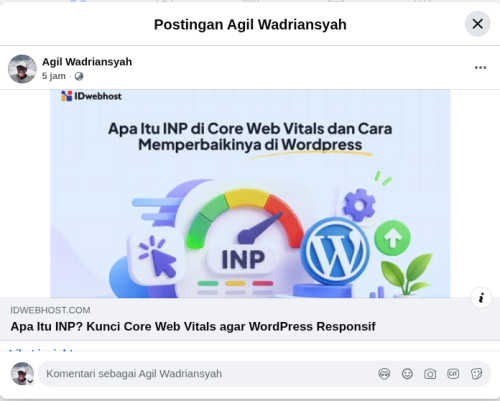The height and width of the screenshot is (401, 500).
Task: Open the GIF picker in the comment box
Action: 453,374
